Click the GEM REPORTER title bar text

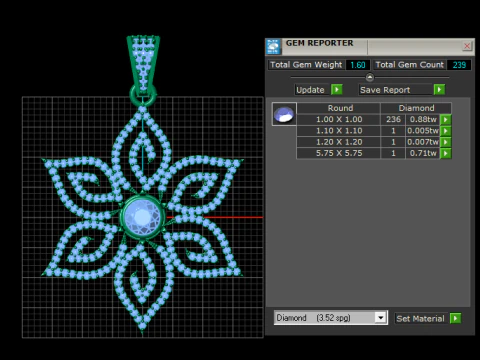[x=319, y=43]
